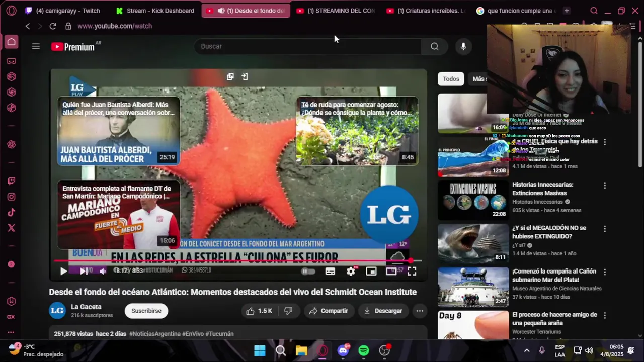Like the video (1.5 K)

click(x=260, y=311)
